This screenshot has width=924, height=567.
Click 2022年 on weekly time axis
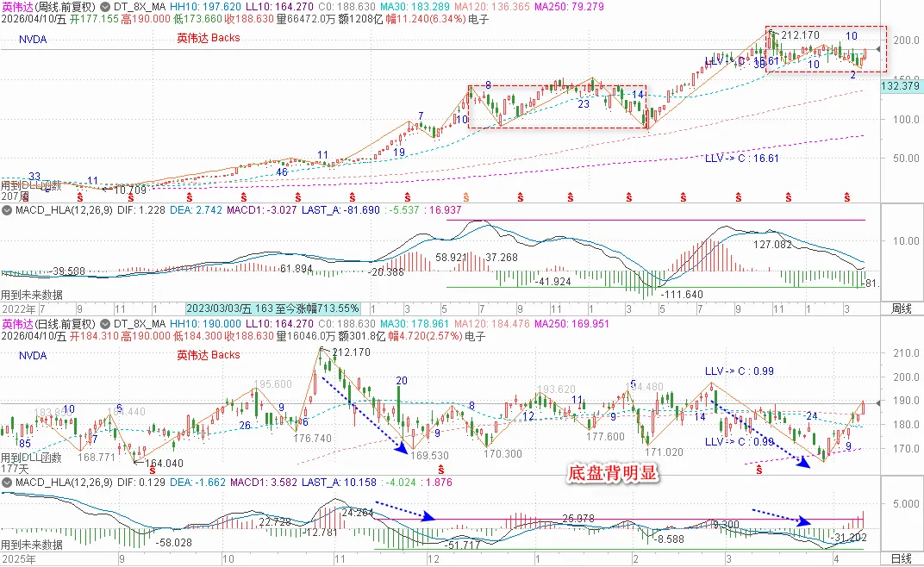click(19, 308)
